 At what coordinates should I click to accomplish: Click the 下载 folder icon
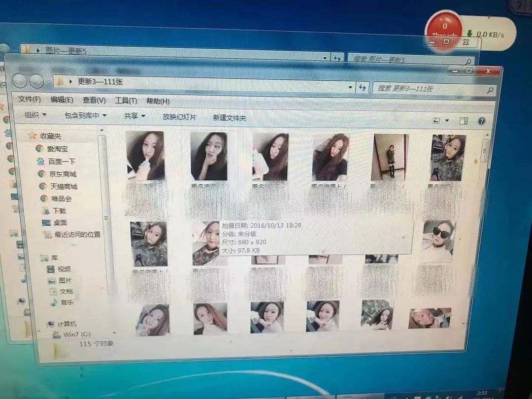[x=46, y=211]
